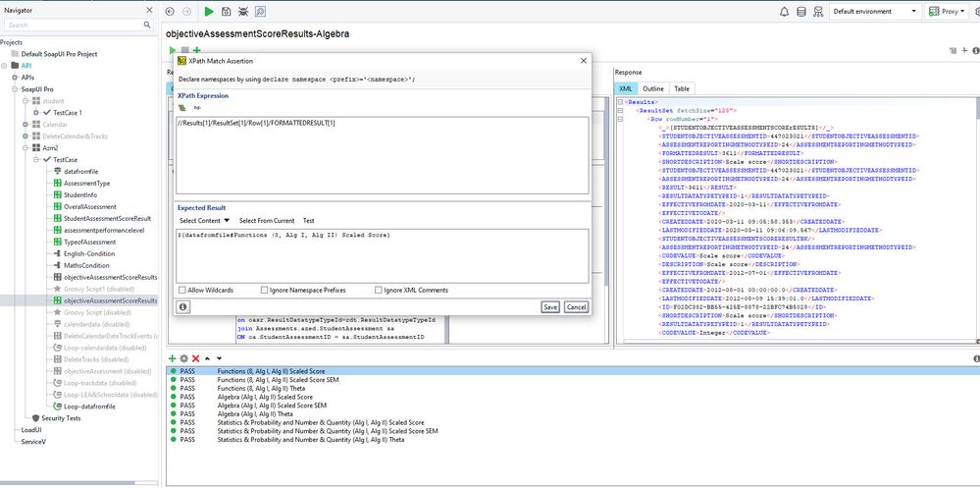The image size is (980, 488).
Task: Declare namespaces with ns icon
Action: pyautogui.click(x=197, y=108)
